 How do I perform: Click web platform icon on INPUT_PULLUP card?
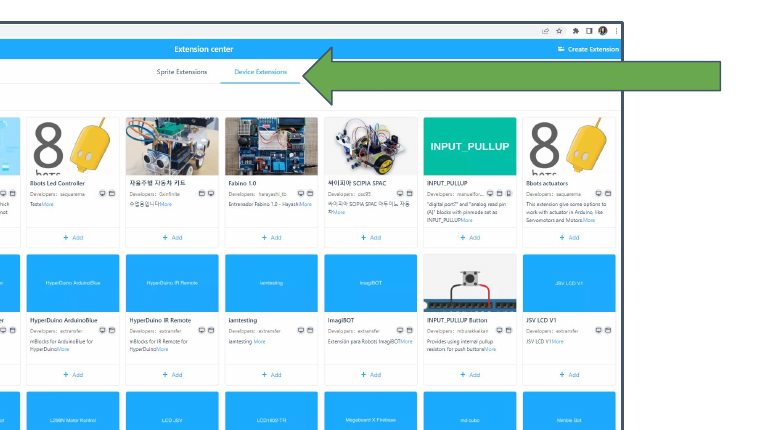(x=499, y=193)
